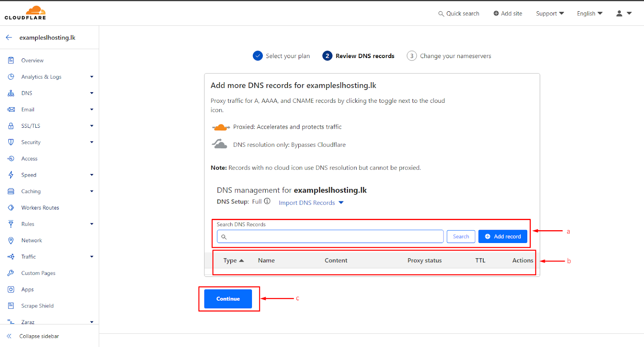This screenshot has height=347, width=644.
Task: Go to Review DNS records step
Action: pyautogui.click(x=358, y=56)
